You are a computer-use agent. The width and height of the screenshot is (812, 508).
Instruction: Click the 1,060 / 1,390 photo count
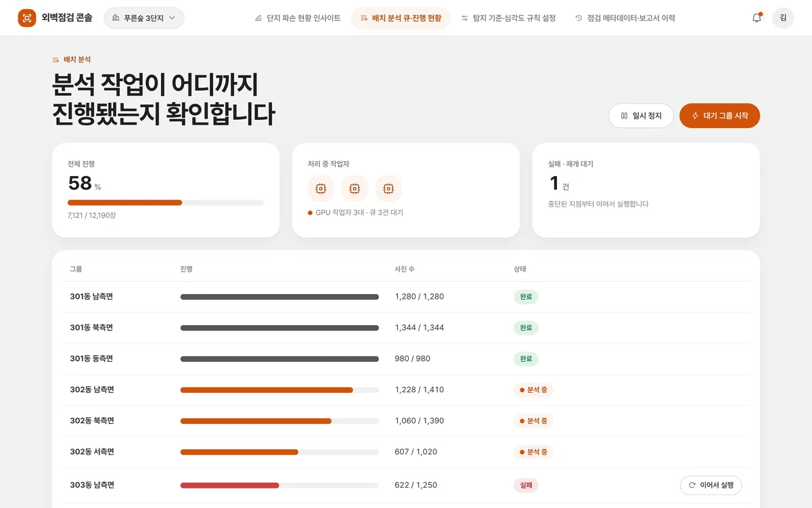(x=420, y=421)
